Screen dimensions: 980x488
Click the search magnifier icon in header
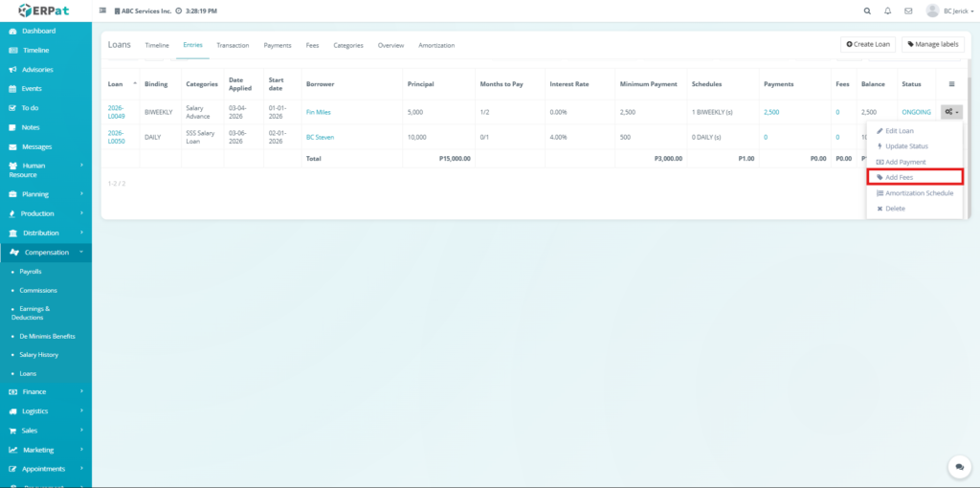pyautogui.click(x=867, y=11)
